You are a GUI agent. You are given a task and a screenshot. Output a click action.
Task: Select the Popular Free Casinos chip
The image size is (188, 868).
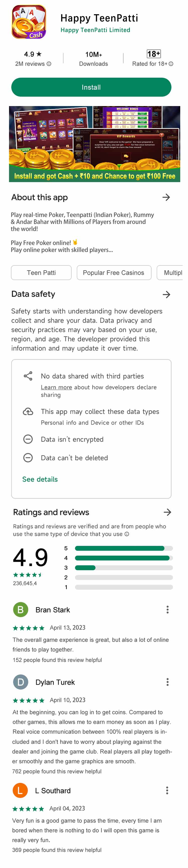(x=114, y=273)
